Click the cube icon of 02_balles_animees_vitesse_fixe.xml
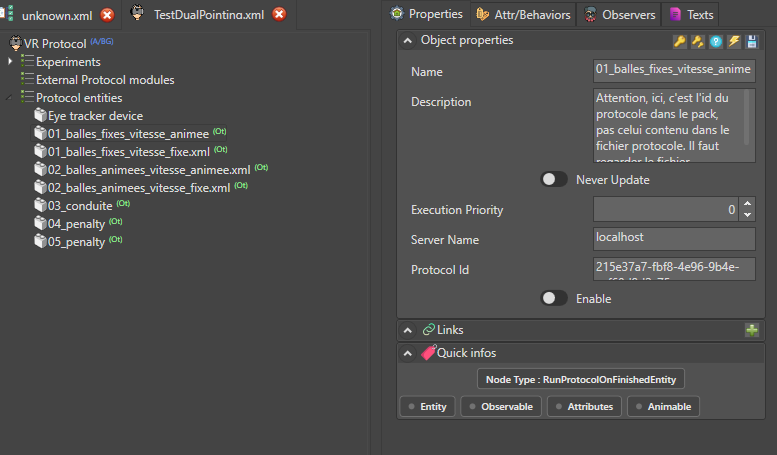This screenshot has width=777, height=455. [40, 187]
